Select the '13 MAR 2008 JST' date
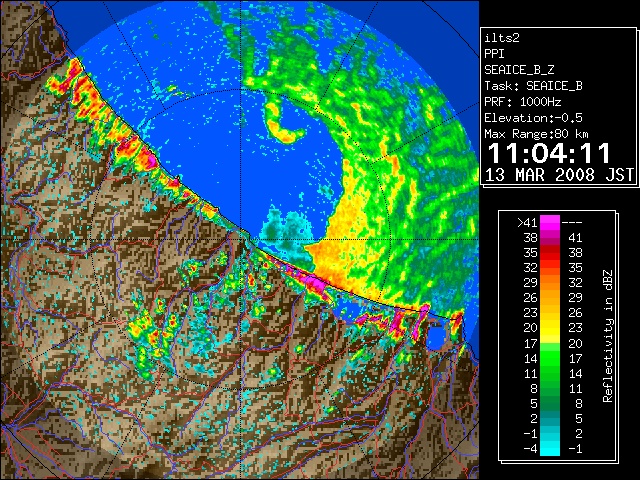 pyautogui.click(x=560, y=175)
